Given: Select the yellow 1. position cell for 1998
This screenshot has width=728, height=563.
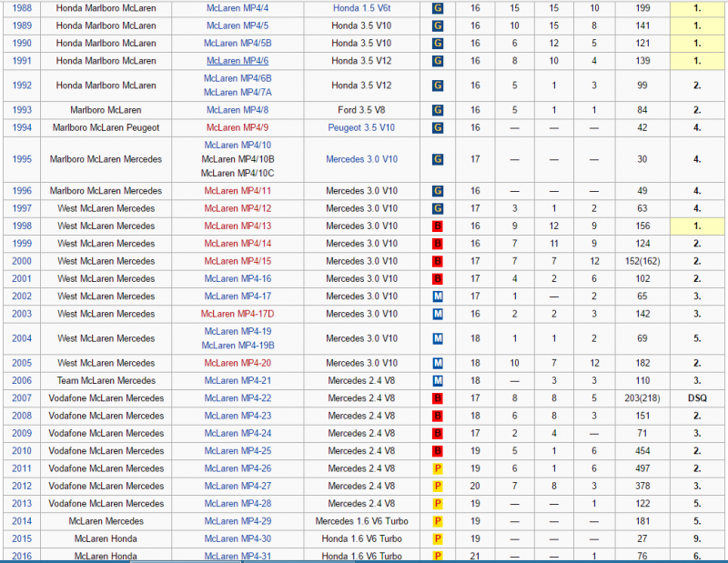Looking at the screenshot, I should tap(697, 226).
